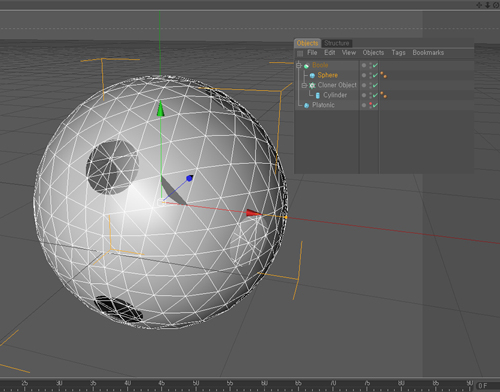The height and width of the screenshot is (392, 500).
Task: Click the red X-axis arrow handle
Action: pos(254,213)
